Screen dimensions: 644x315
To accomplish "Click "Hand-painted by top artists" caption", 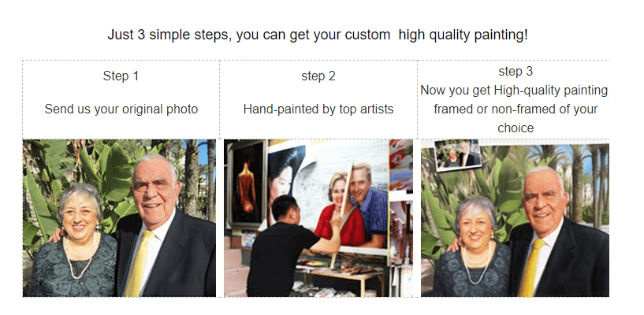I will (318, 109).
